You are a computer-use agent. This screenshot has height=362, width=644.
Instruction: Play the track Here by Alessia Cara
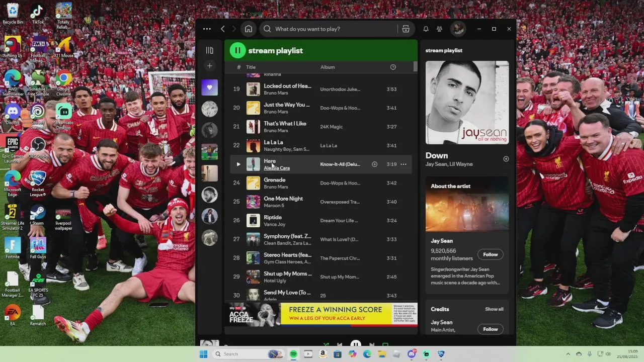(238, 164)
